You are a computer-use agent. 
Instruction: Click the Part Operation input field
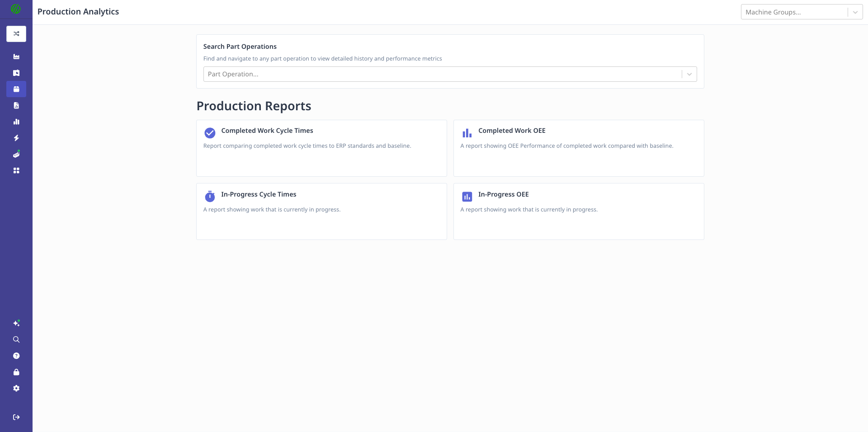click(x=443, y=74)
